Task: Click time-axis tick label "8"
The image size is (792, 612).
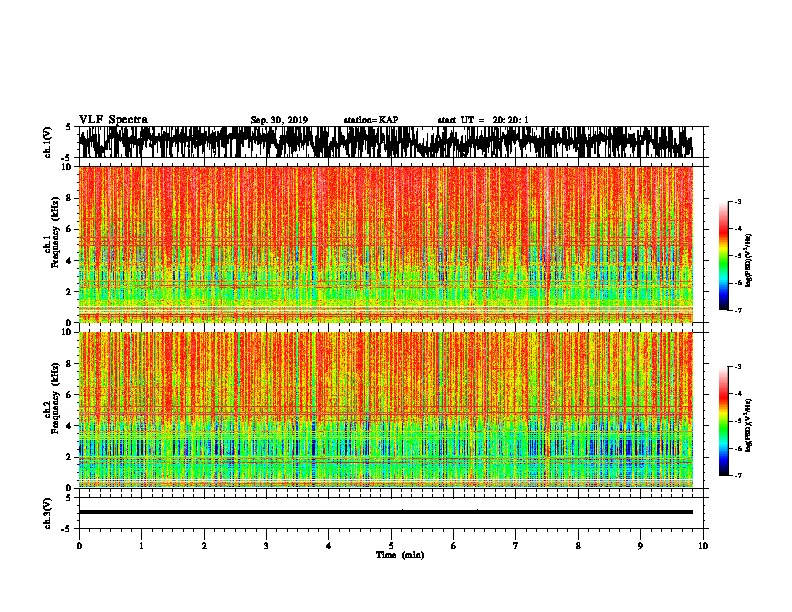Action: 578,546
